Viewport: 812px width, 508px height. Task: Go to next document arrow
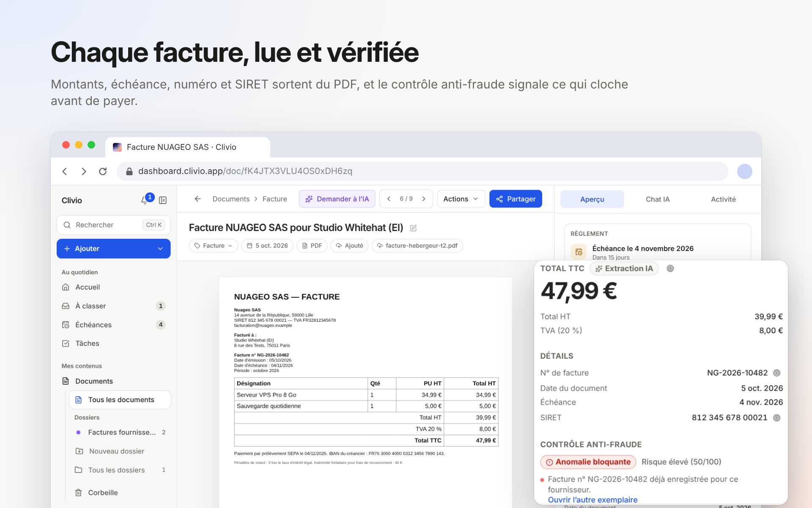coord(423,199)
